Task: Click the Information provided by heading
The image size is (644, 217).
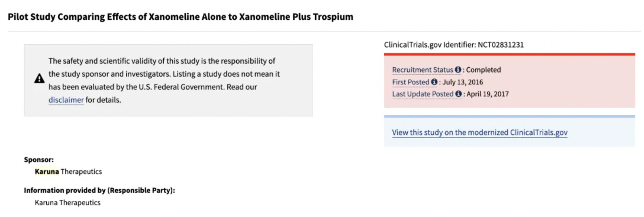Action: [99, 190]
